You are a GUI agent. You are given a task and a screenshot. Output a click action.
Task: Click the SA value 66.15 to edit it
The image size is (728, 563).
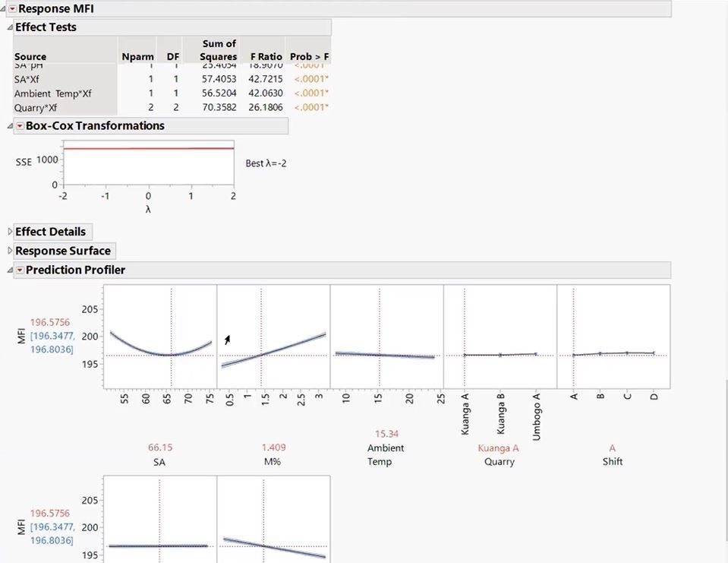coord(159,448)
